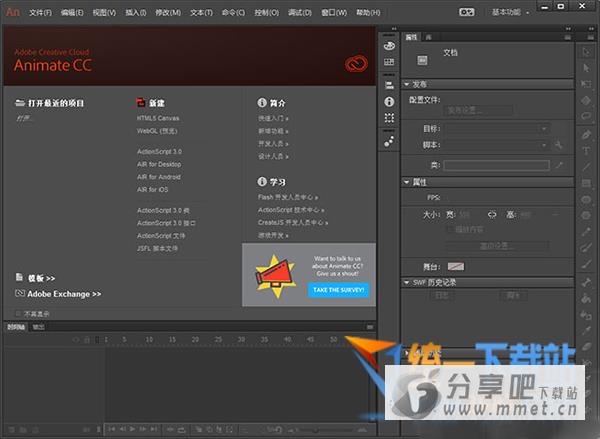The image size is (600, 439).
Task: Click the pencil icon beside the 类 field
Action: [559, 165]
